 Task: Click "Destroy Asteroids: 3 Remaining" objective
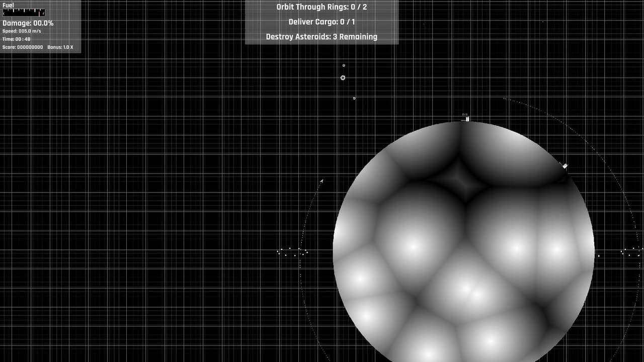pos(321,36)
